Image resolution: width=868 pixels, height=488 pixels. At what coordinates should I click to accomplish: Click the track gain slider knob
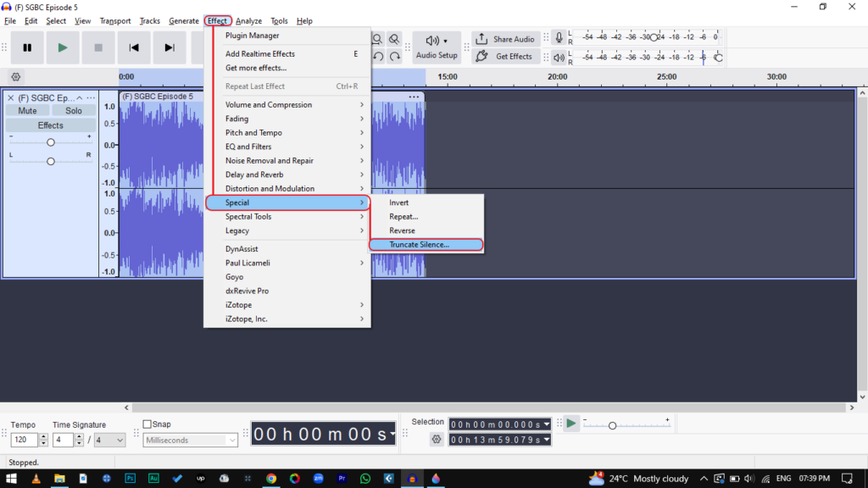(x=51, y=142)
